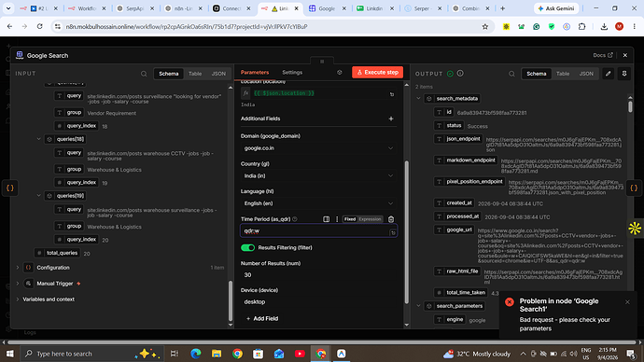Viewport: 644px width, 362px height.
Task: Select output Schema view
Action: tap(537, 74)
